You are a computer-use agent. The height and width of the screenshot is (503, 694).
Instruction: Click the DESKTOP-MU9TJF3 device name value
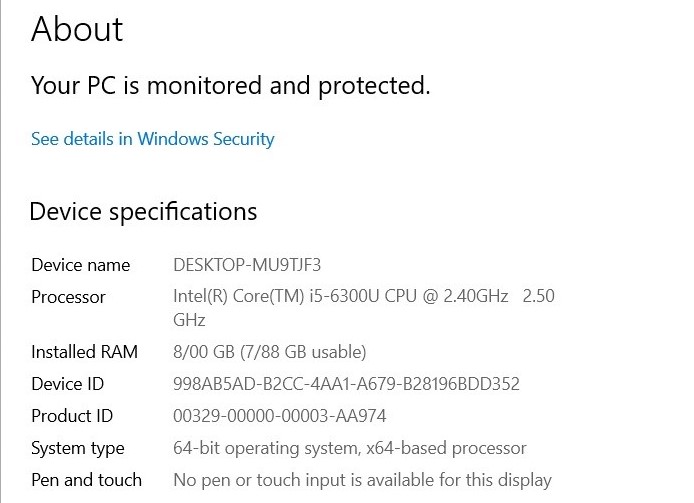coord(247,265)
